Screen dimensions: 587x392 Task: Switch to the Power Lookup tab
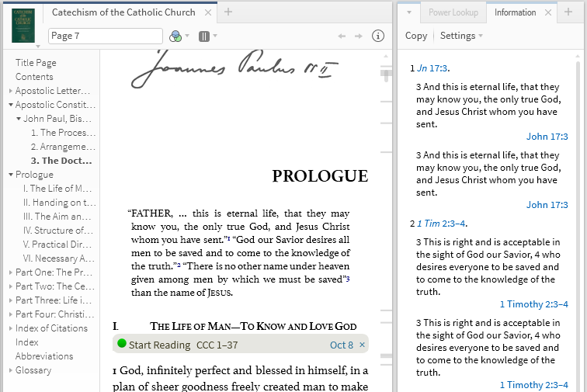click(453, 12)
